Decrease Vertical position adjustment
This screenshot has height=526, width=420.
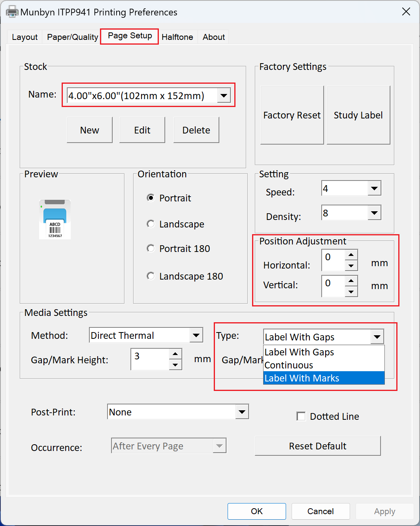(351, 292)
